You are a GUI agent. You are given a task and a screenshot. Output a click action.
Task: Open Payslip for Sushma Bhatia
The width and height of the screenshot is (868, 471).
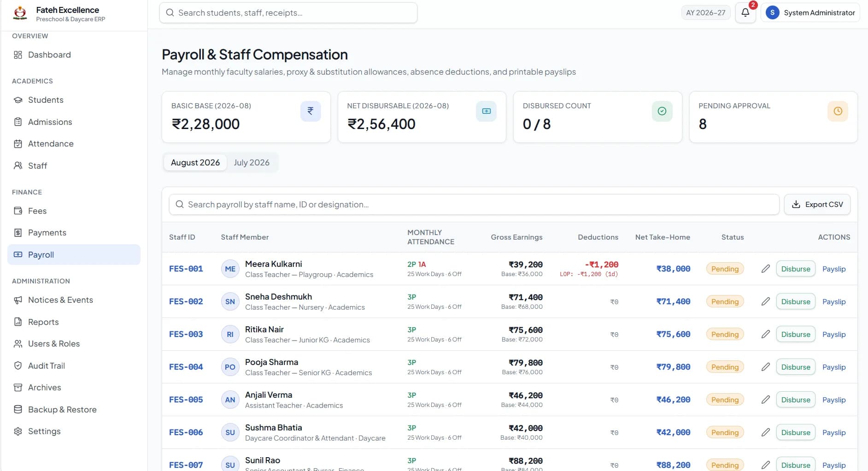834,432
